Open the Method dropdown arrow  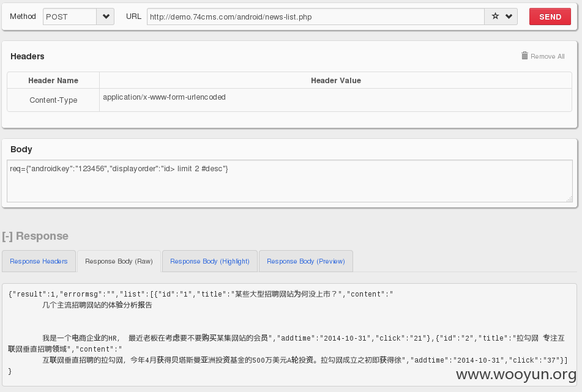click(106, 17)
